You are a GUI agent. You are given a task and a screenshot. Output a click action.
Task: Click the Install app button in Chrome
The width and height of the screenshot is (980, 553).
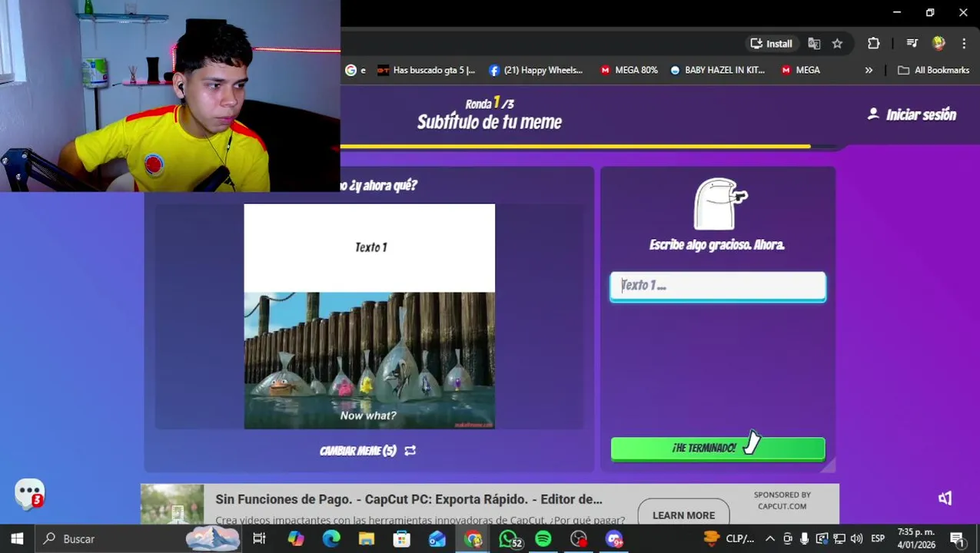pos(771,44)
